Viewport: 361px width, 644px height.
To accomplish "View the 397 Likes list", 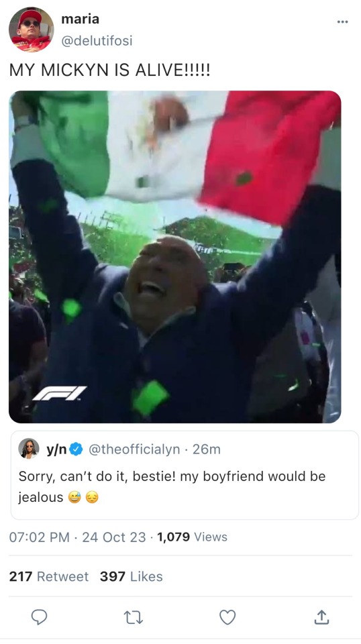I will (132, 577).
